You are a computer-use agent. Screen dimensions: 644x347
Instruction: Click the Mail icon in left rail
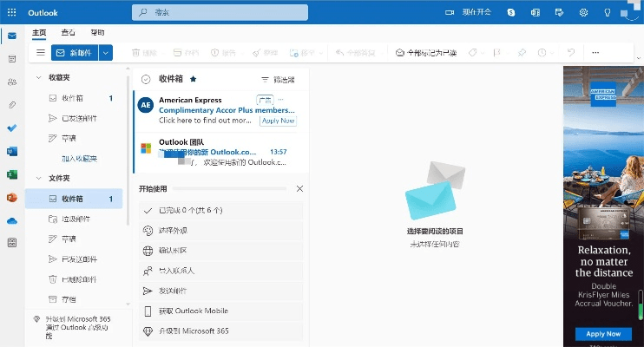[12, 36]
